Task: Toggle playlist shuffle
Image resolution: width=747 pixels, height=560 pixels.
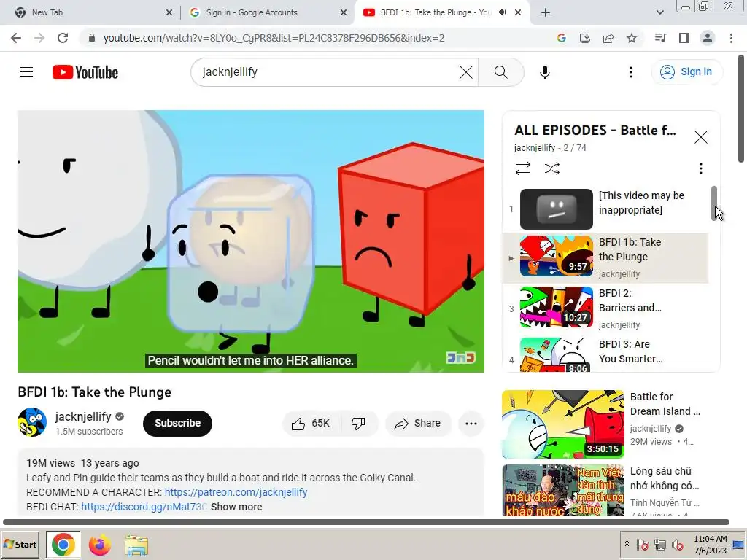Action: pyautogui.click(x=551, y=168)
